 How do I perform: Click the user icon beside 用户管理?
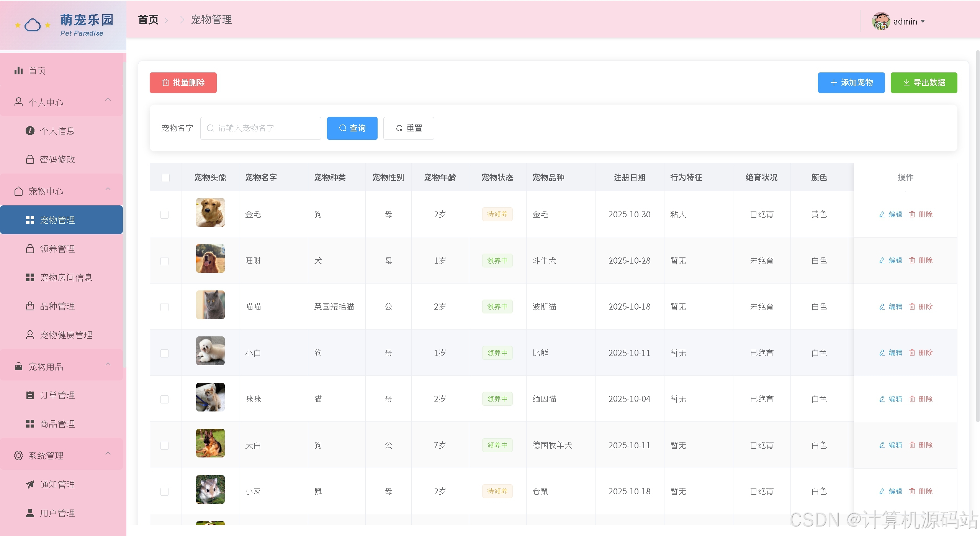click(30, 513)
